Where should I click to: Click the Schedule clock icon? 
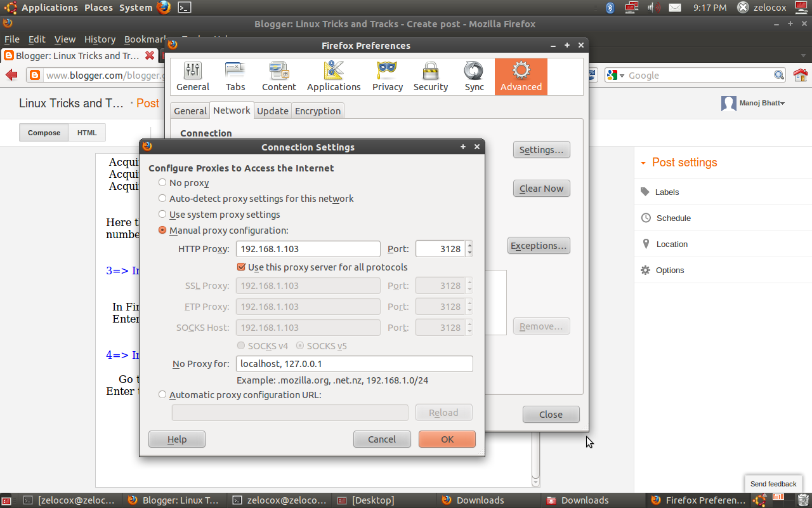click(x=646, y=218)
